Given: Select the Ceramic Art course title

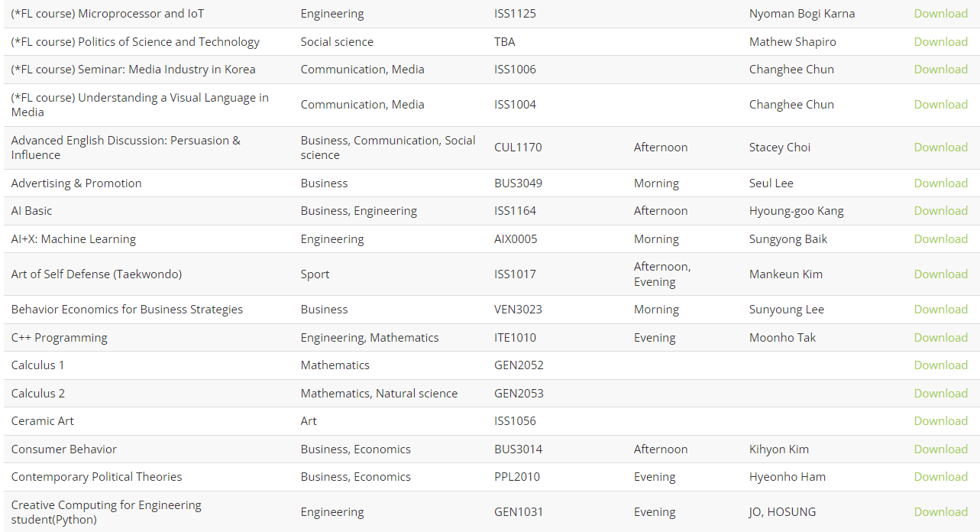Looking at the screenshot, I should [43, 421].
